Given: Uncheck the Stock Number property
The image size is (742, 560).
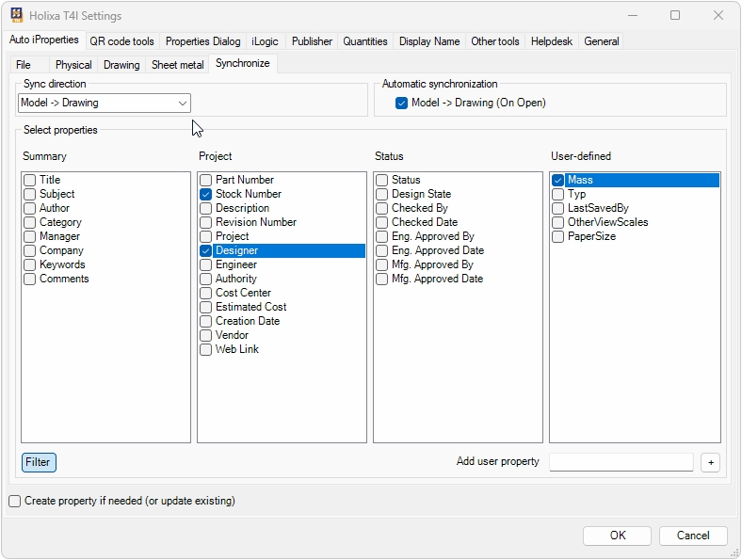Looking at the screenshot, I should (206, 194).
